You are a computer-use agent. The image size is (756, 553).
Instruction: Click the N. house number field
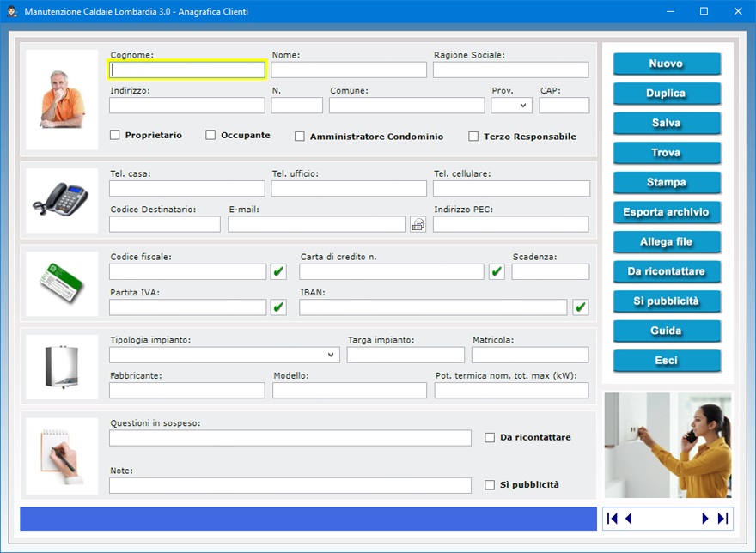click(x=296, y=106)
